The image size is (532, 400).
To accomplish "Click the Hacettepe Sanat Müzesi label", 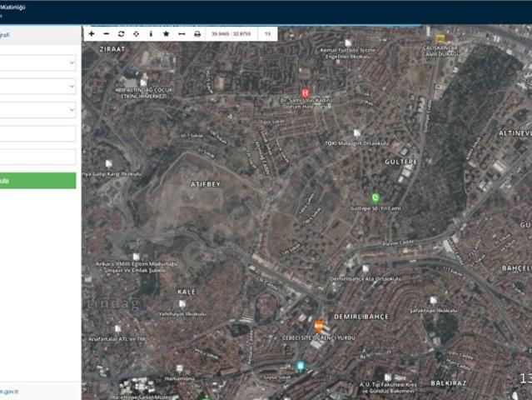I will [x=142, y=397].
